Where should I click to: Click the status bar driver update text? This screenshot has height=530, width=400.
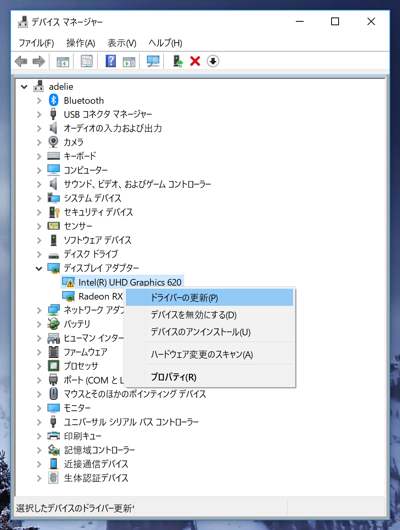(x=75, y=508)
